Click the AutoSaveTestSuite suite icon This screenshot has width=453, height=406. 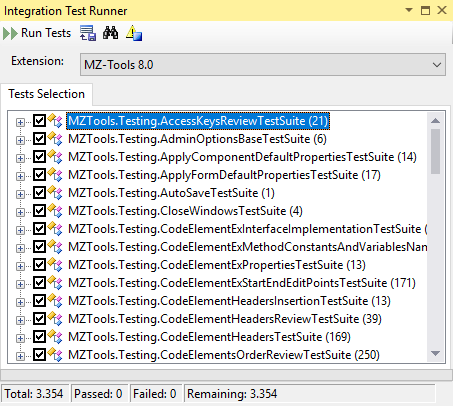pyautogui.click(x=55, y=193)
